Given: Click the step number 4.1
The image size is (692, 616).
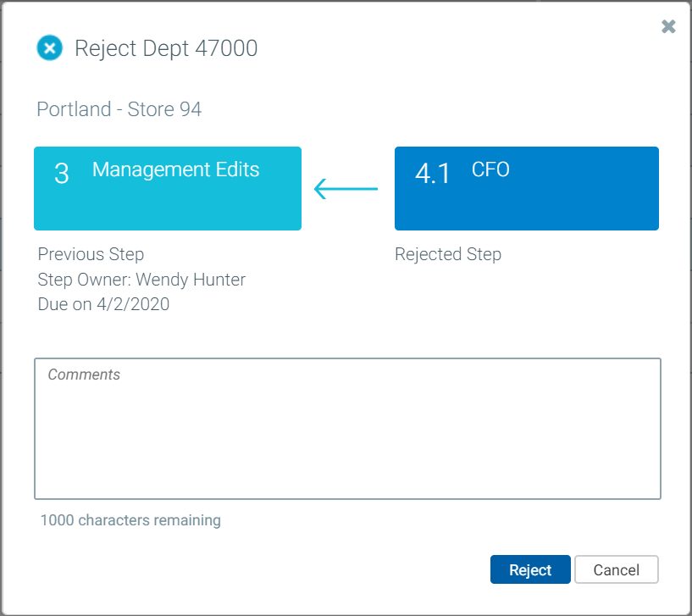Looking at the screenshot, I should tap(433, 173).
